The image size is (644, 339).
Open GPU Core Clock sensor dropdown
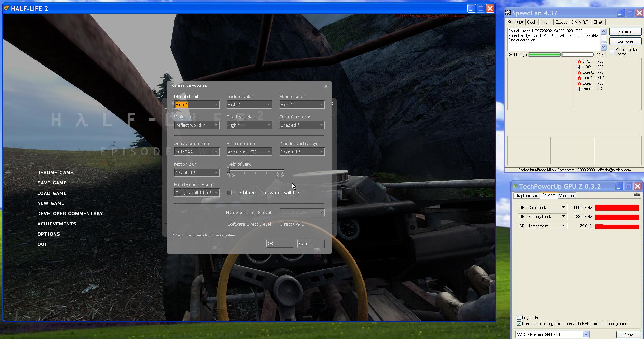(x=564, y=208)
